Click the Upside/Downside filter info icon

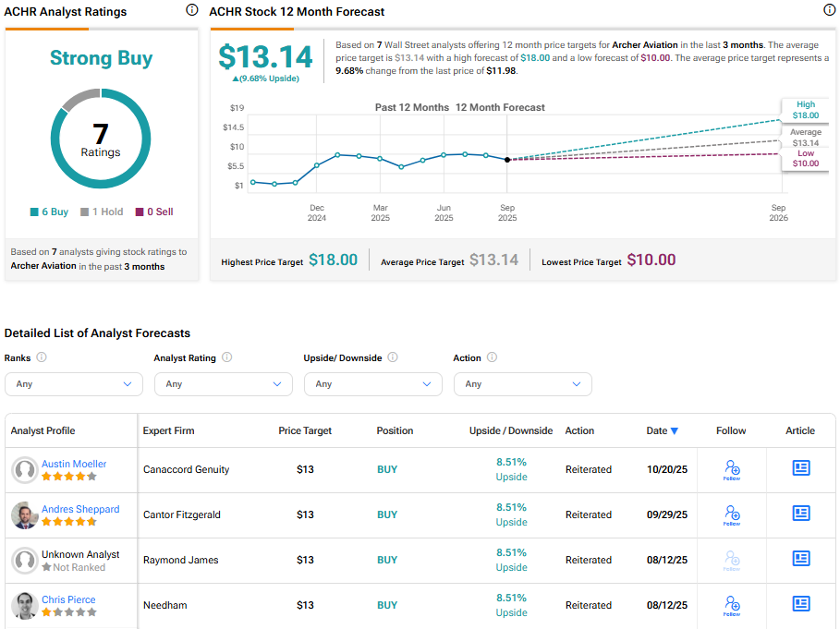pos(393,357)
